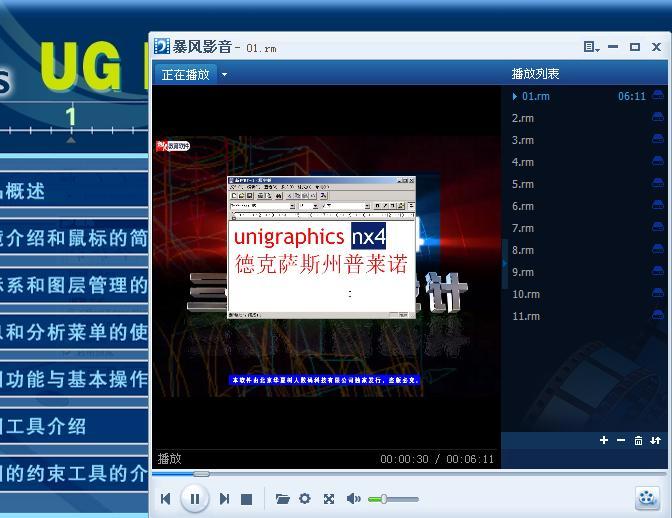The image size is (672, 518).
Task: Clear playlist with the trash icon
Action: tap(638, 440)
